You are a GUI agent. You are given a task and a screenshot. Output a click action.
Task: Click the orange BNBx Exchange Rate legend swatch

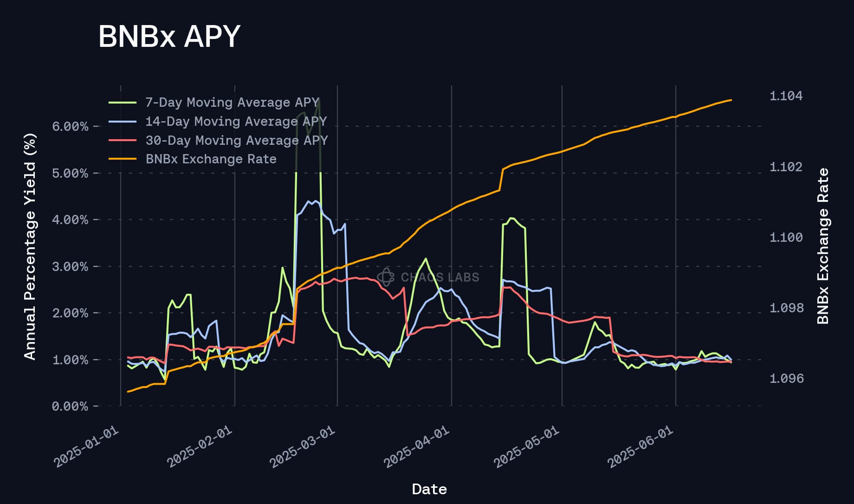(123, 159)
